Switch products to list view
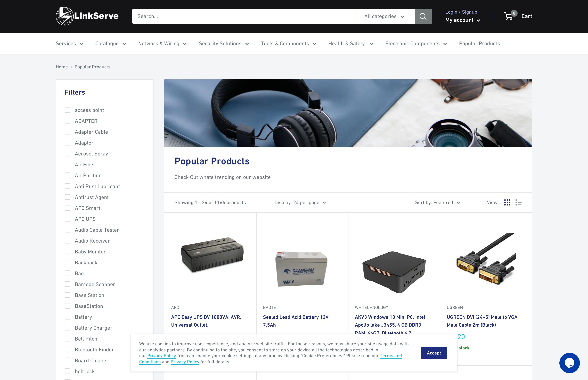 (518, 202)
